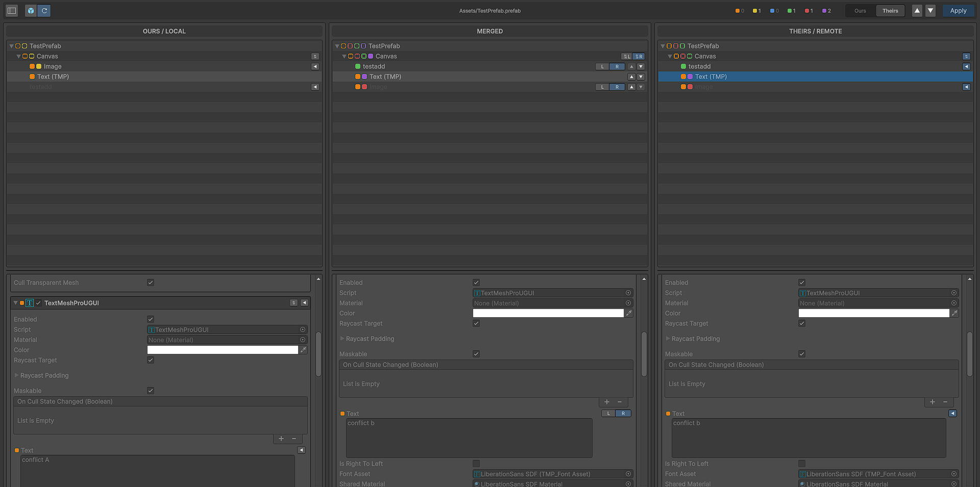
Task: Collapse Canvas in the Theirs tree
Action: tap(670, 56)
